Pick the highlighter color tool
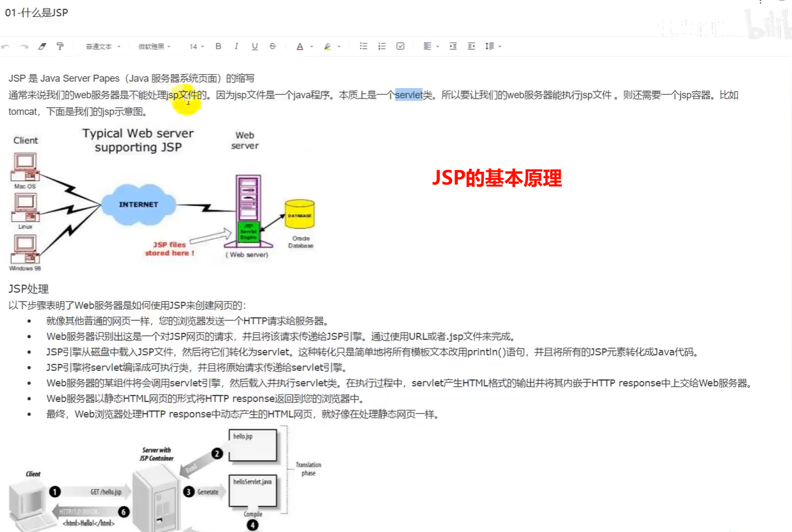Viewport: 792px width, 532px height. [x=328, y=46]
